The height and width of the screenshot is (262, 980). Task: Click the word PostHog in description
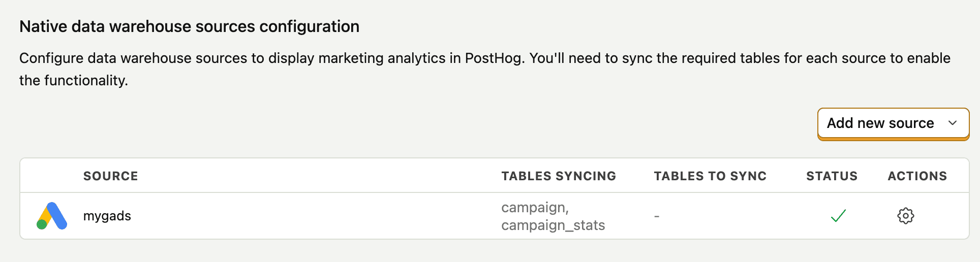(493, 58)
